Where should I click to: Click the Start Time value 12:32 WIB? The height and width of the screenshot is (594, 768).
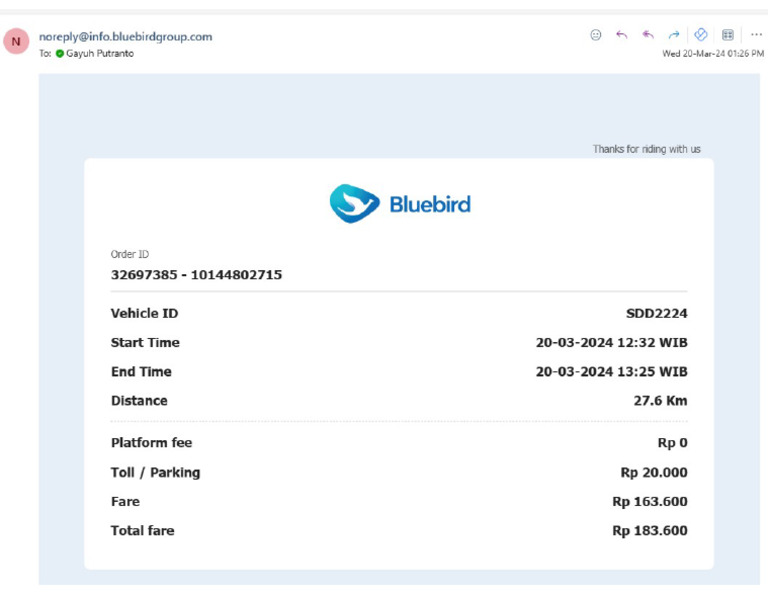coord(612,342)
